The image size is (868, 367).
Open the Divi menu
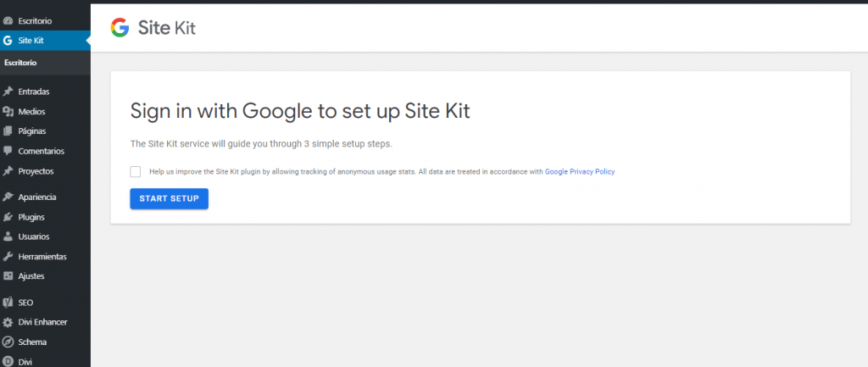point(46,362)
